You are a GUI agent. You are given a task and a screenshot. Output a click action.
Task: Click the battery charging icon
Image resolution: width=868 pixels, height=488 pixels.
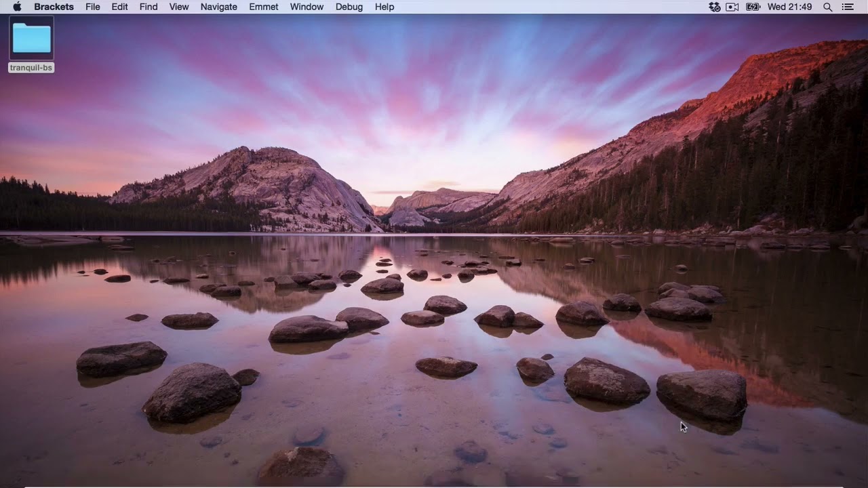click(753, 7)
